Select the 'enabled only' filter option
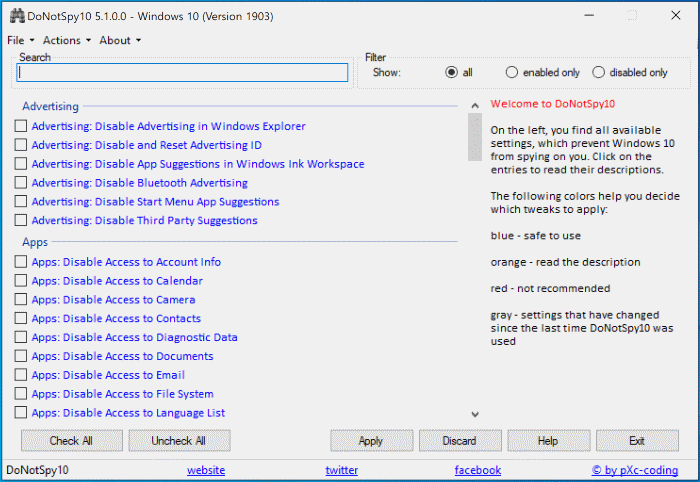Image resolution: width=700 pixels, height=482 pixels. pyautogui.click(x=512, y=72)
